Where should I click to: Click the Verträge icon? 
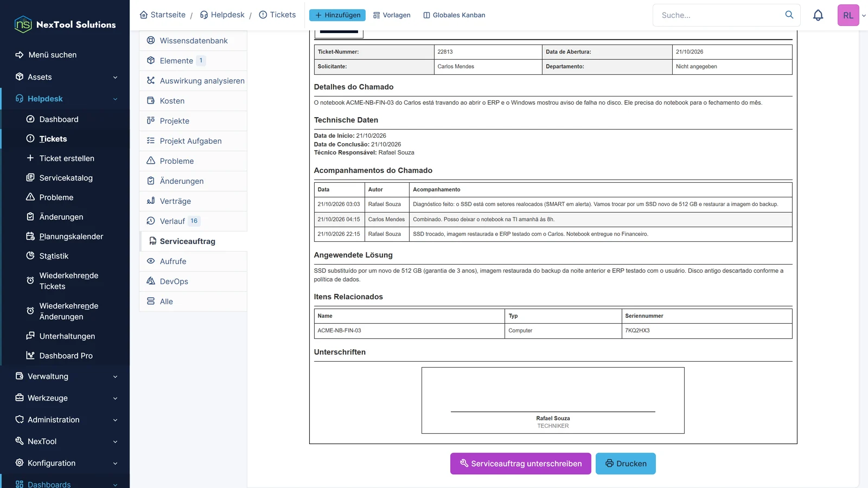click(x=151, y=201)
